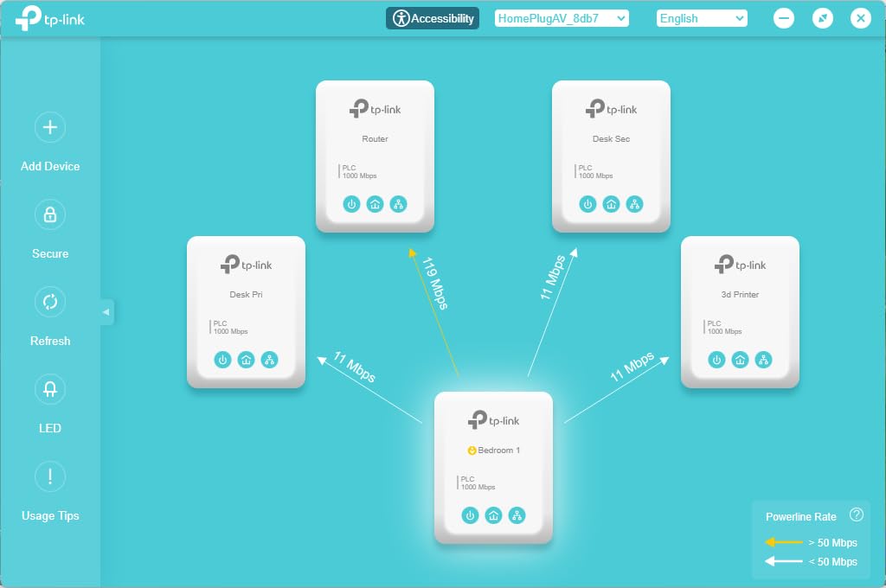Open the Secure padlock option
Image resolution: width=886 pixels, height=588 pixels.
point(50,214)
